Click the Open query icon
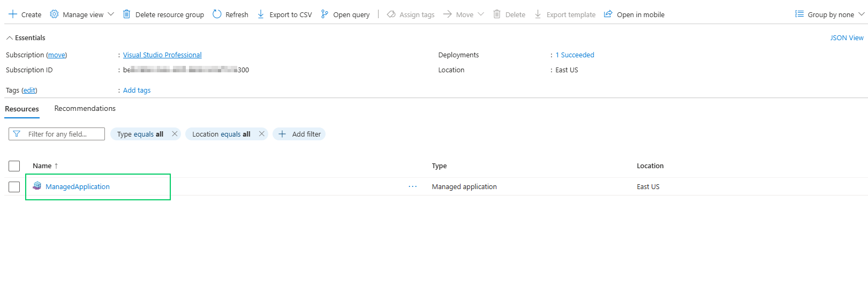 coord(324,14)
